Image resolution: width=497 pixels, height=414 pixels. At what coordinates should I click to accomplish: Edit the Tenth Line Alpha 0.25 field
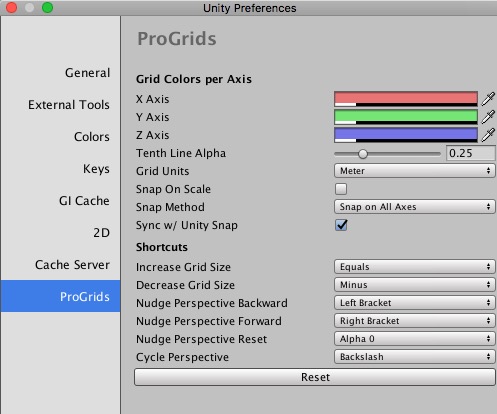pyautogui.click(x=471, y=153)
